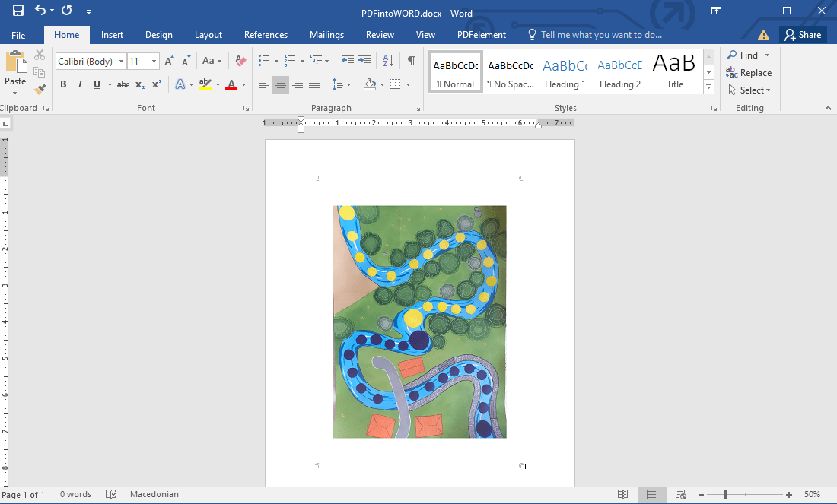The image size is (837, 504).
Task: Center align the paragraph
Action: [280, 84]
